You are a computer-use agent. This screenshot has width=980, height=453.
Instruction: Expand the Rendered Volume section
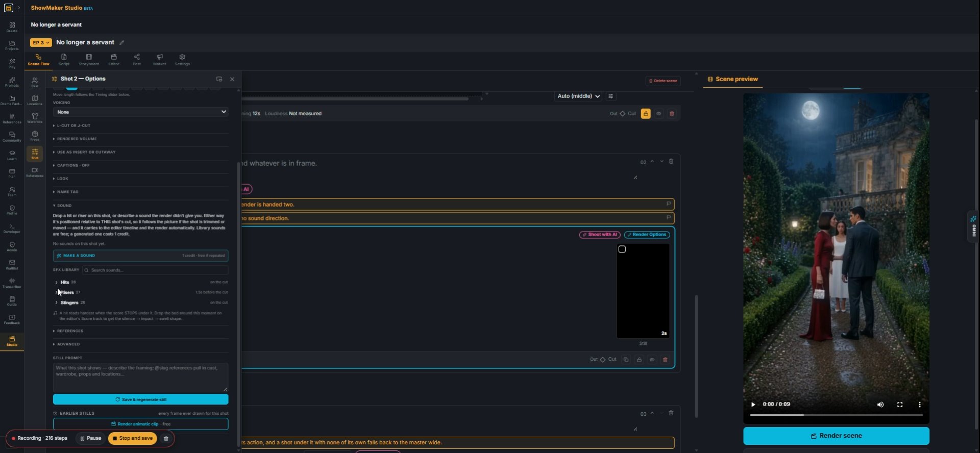click(140, 139)
